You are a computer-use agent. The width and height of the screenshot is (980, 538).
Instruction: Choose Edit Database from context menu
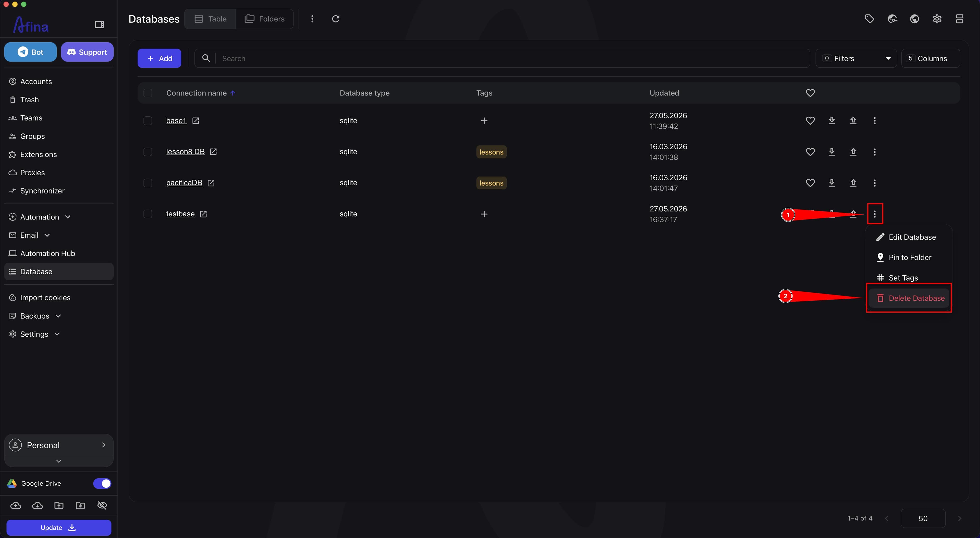909,237
